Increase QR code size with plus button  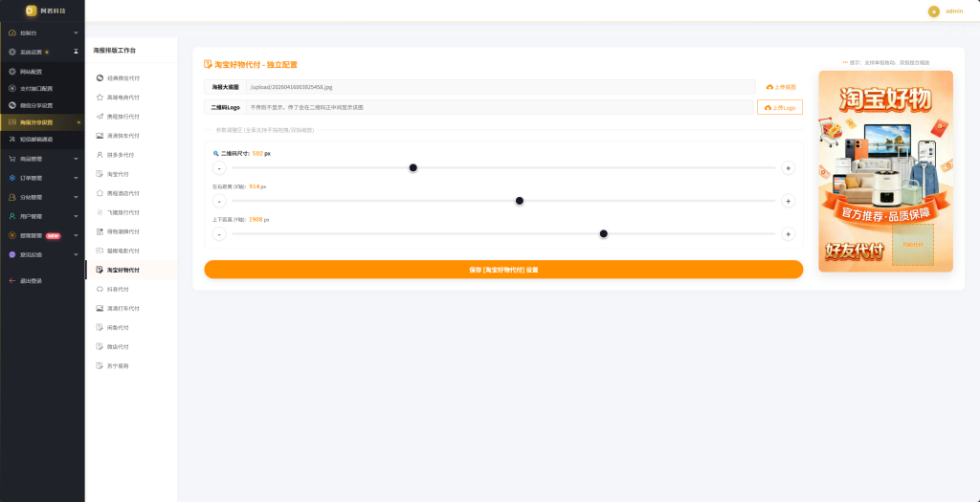(x=789, y=167)
